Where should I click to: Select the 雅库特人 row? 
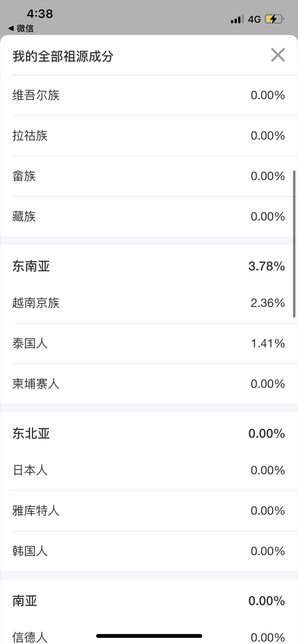(x=149, y=511)
